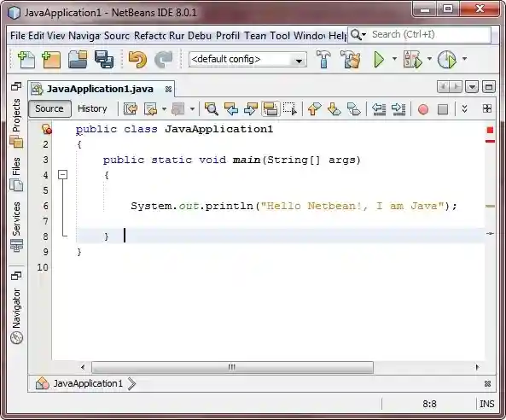Click the error hint bulb on line 1
The height and width of the screenshot is (420, 506).
coord(46,129)
